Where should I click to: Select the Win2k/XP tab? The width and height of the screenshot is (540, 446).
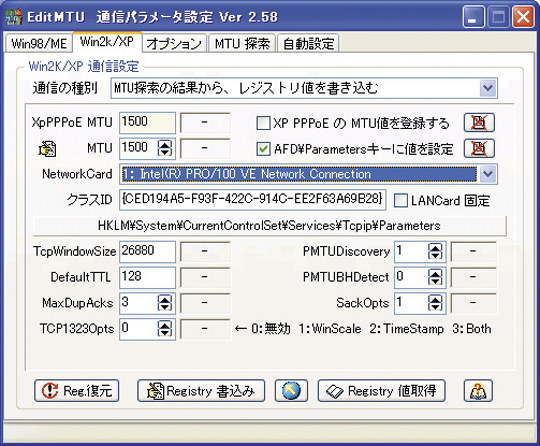(107, 42)
